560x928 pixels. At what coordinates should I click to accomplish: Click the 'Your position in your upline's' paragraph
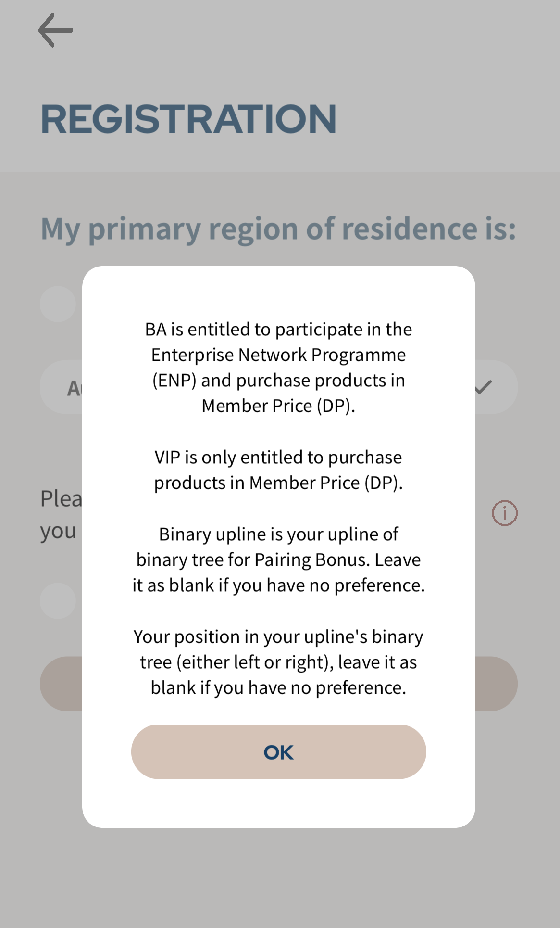coord(278,662)
